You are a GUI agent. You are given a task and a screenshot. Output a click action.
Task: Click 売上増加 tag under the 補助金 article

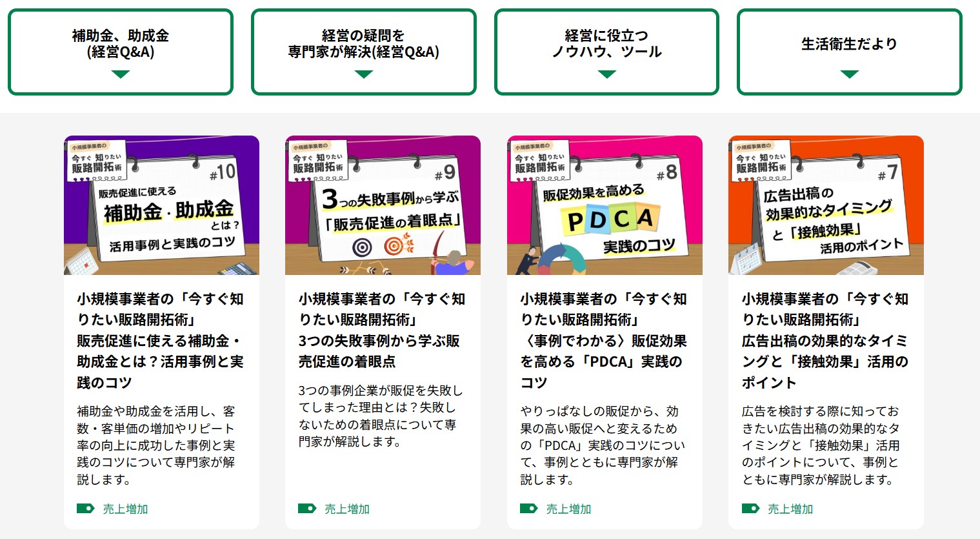pos(125,509)
